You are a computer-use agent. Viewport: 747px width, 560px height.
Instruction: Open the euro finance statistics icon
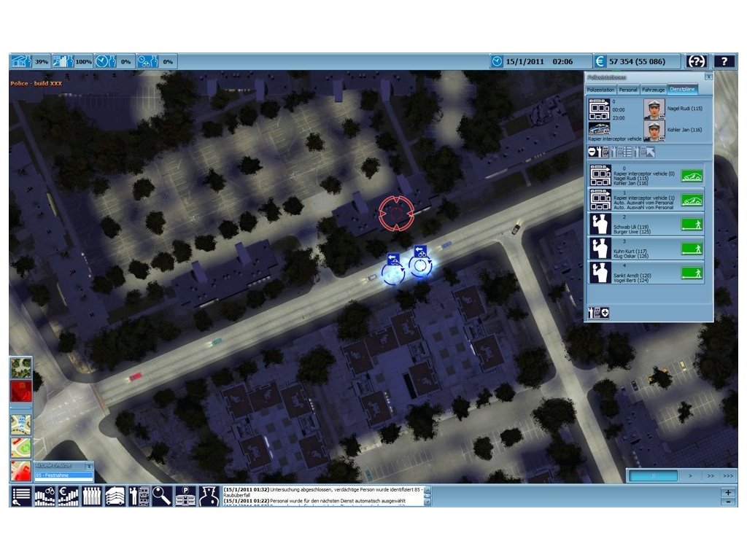pyautogui.click(x=68, y=496)
